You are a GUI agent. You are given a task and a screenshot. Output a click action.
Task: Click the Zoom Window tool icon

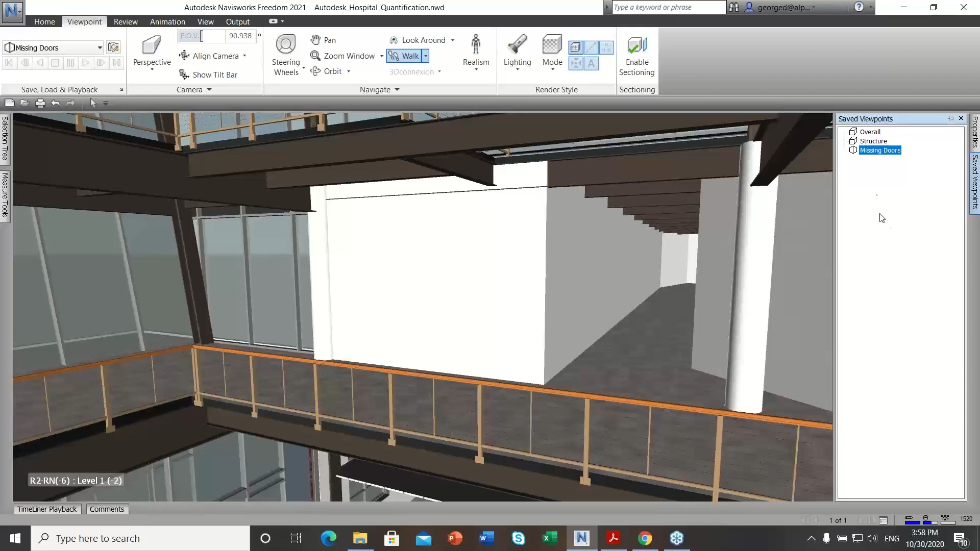pos(315,56)
